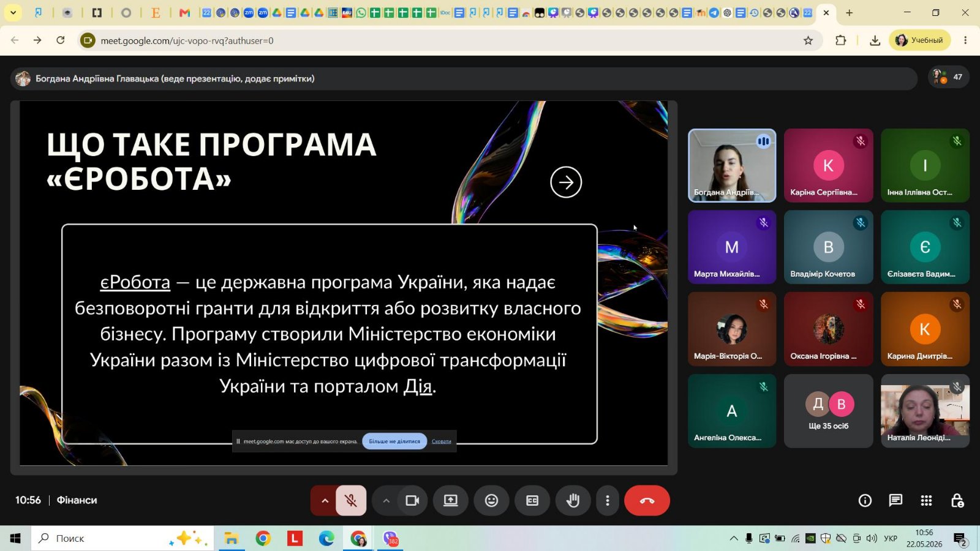
Task: Leave the call with red hang-up button
Action: coord(647,501)
